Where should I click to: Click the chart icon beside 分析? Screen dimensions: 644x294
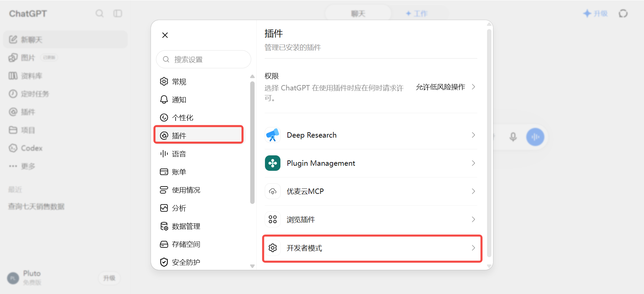coord(164,208)
